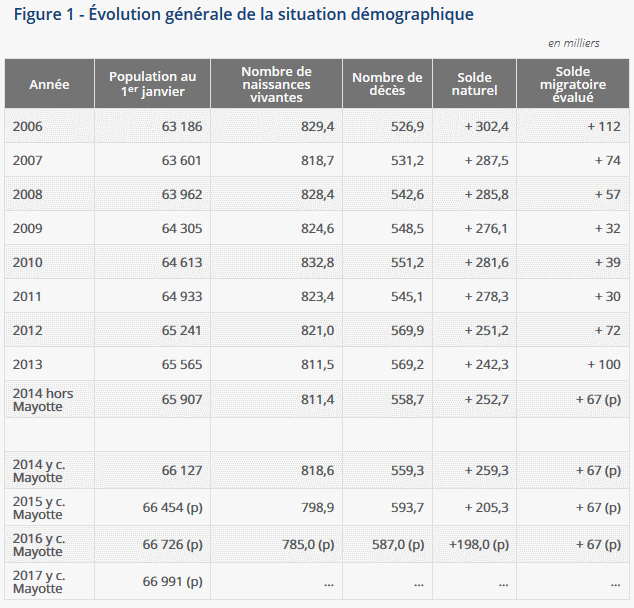
Task: Select population value 65 565
Action: tap(182, 364)
